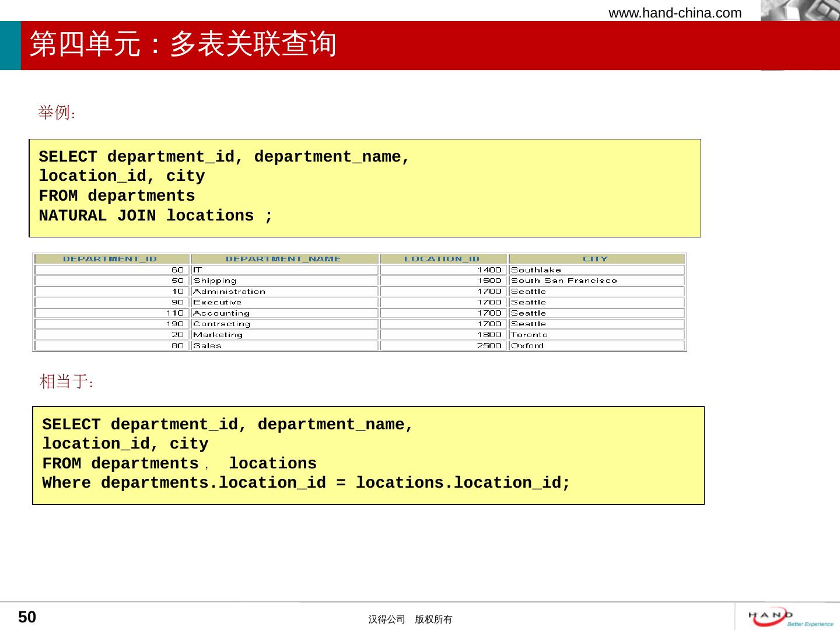Screen dimensions: 840x630
Task: Click the HAND company logo
Action: [x=790, y=617]
